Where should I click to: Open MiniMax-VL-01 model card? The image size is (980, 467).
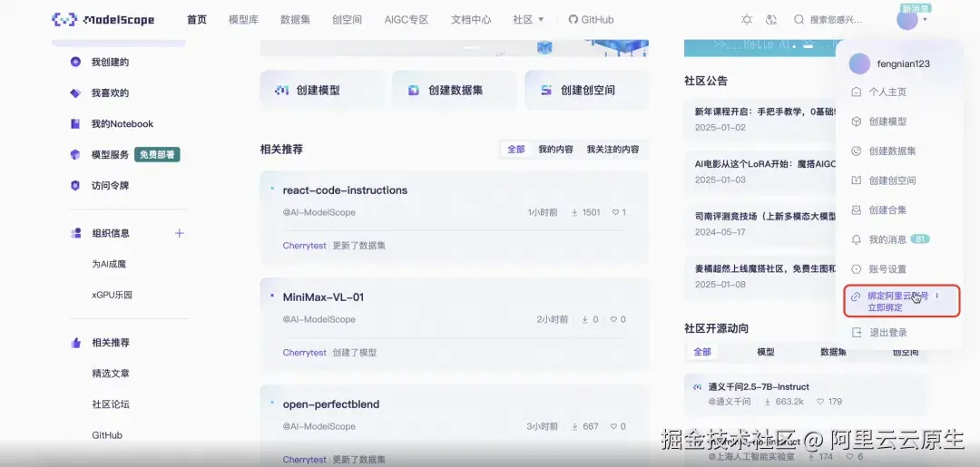point(454,324)
